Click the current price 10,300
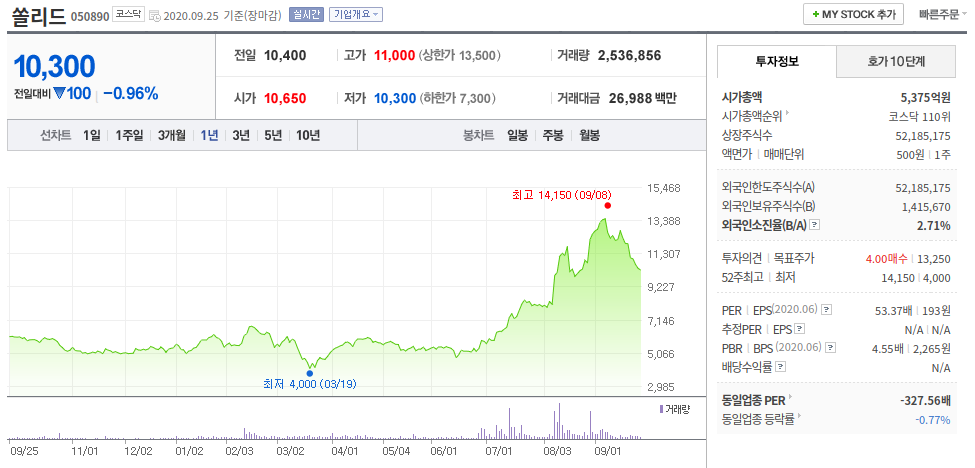 click(54, 67)
